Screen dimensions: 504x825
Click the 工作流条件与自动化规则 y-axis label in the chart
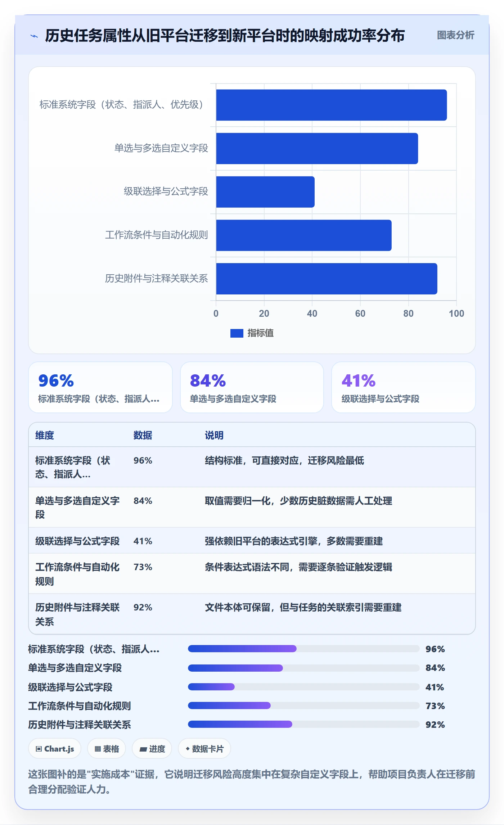(157, 235)
